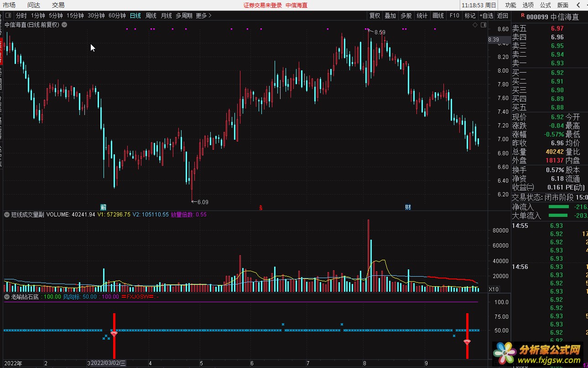Expand the 短线成交量副 indicator dropdown
This screenshot has height=368, width=588.
click(7, 214)
